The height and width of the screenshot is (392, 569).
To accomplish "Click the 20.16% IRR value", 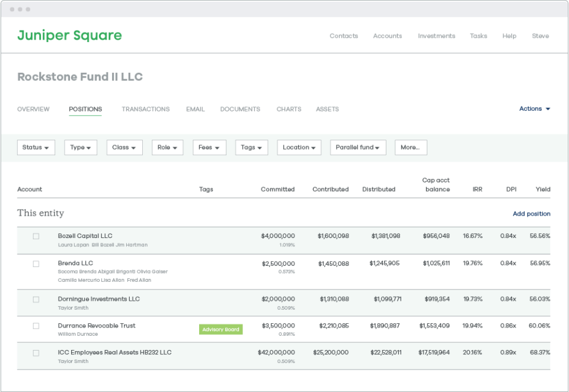I will point(472,352).
